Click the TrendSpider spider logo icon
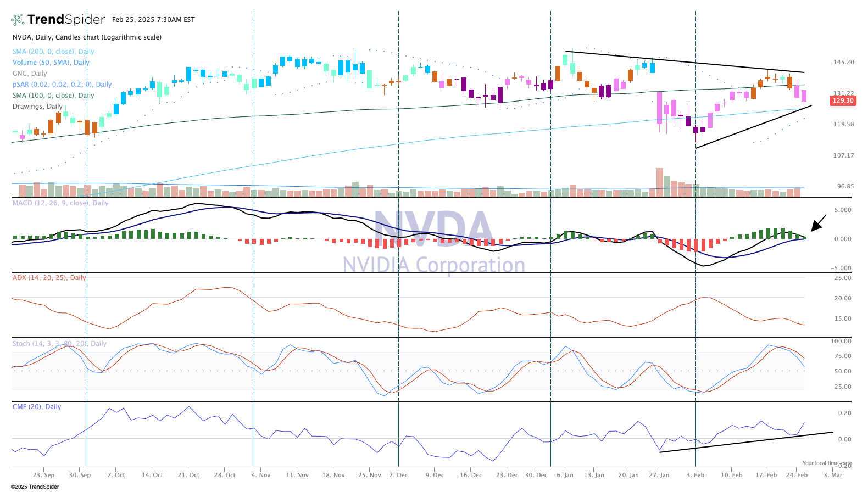This screenshot has height=492, width=868. point(18,20)
